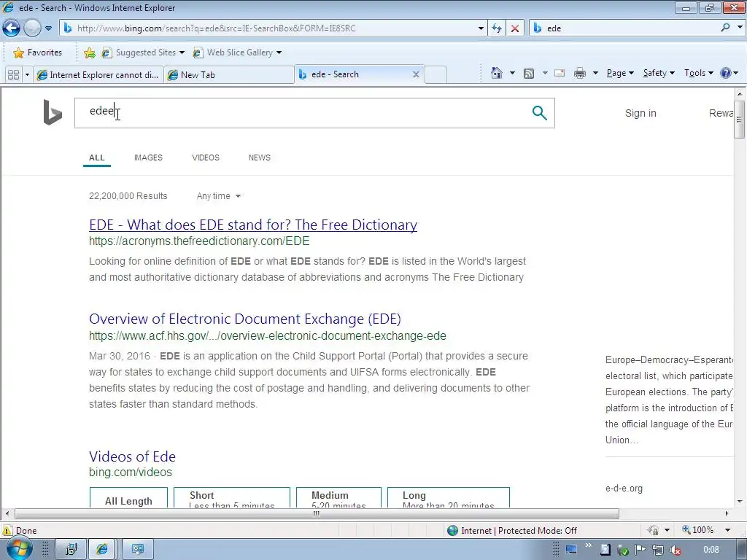747x560 pixels.
Task: Expand the address bar autocomplete dropdown
Action: [x=481, y=28]
